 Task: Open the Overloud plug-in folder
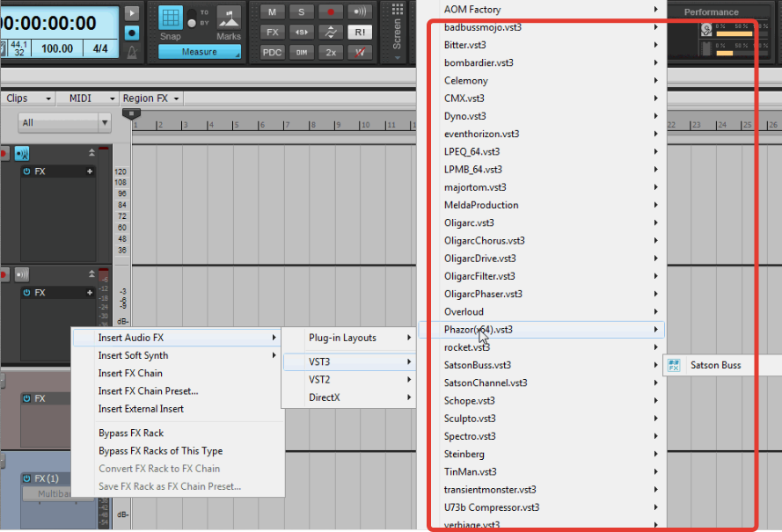tap(542, 311)
